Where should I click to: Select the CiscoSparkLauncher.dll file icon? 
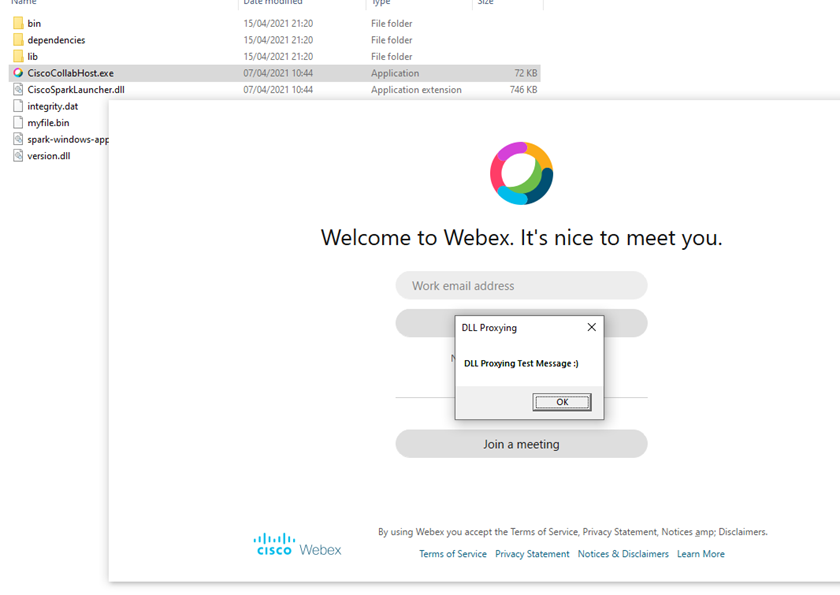[18, 89]
